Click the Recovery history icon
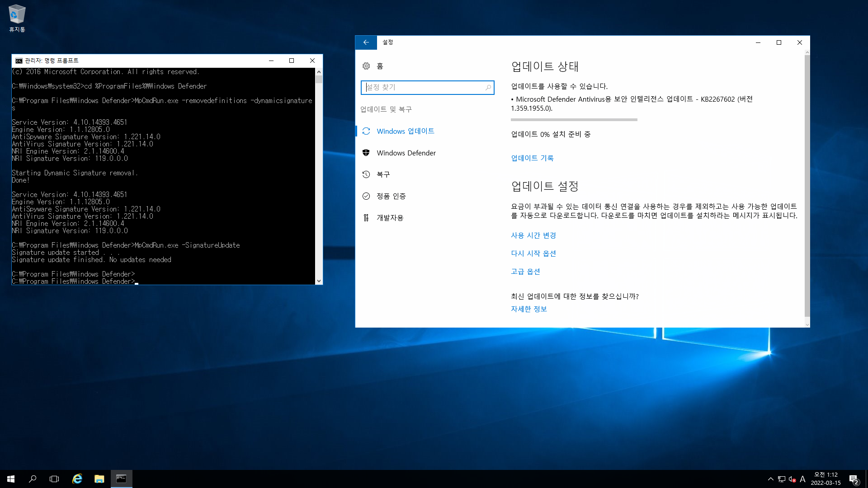Screen dimensions: 868x488 tap(366, 174)
